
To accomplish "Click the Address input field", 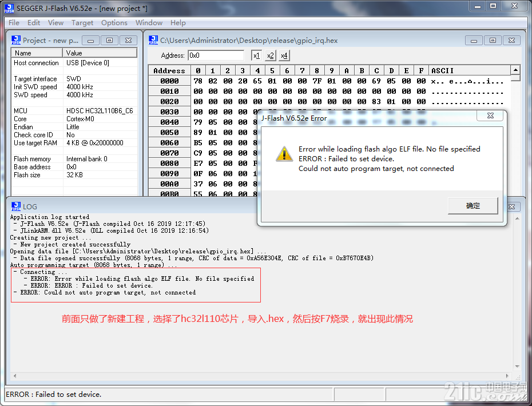I will 216,55.
